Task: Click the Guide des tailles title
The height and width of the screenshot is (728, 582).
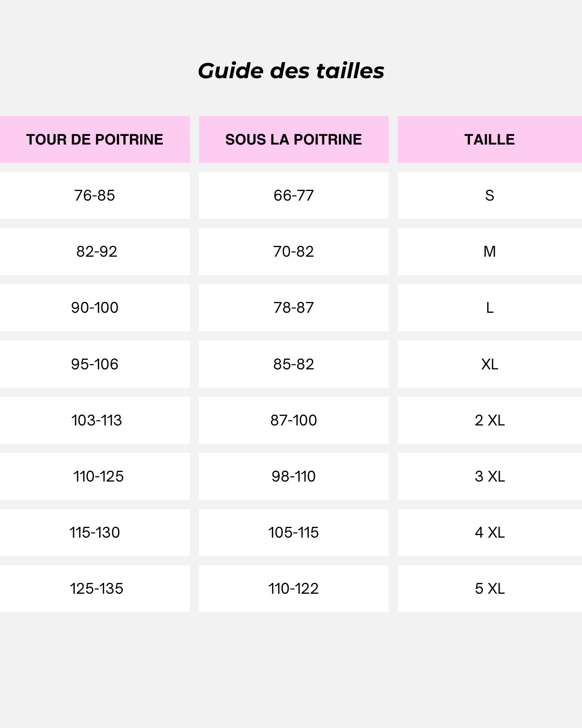Action: (x=291, y=71)
